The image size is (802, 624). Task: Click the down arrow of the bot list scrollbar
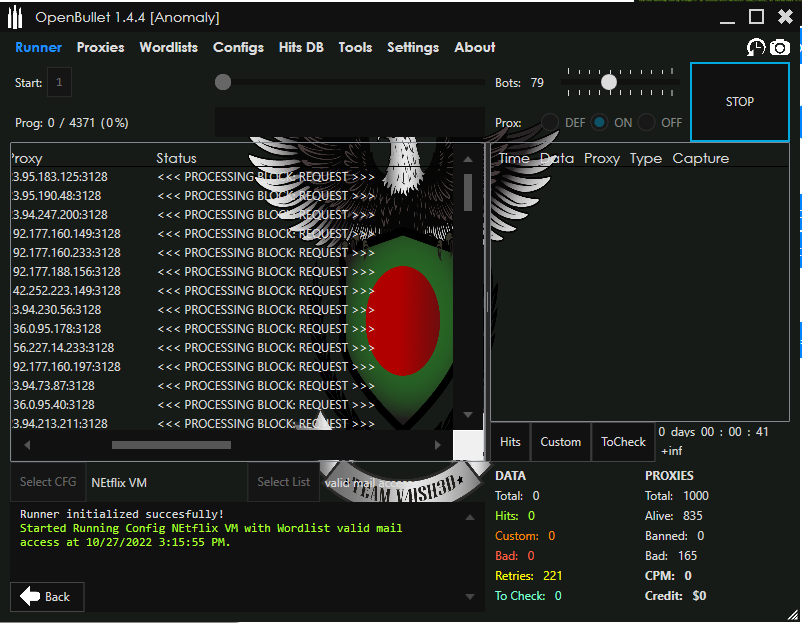click(467, 415)
